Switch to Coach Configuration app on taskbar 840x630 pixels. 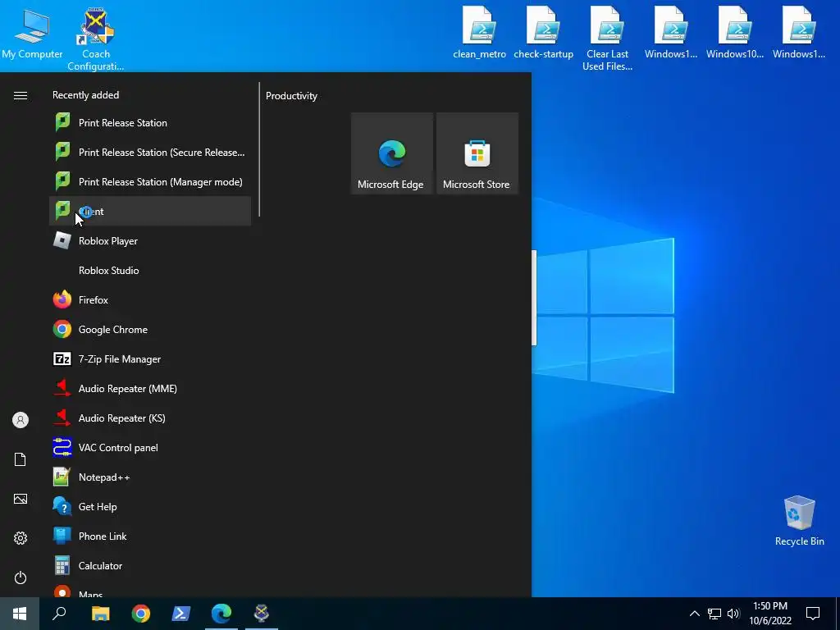pyautogui.click(x=262, y=614)
